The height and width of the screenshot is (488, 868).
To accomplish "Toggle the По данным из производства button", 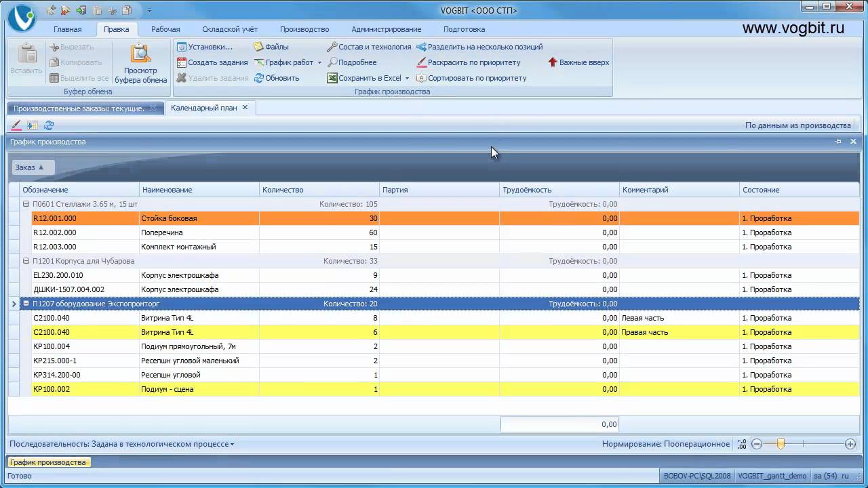I will [797, 125].
